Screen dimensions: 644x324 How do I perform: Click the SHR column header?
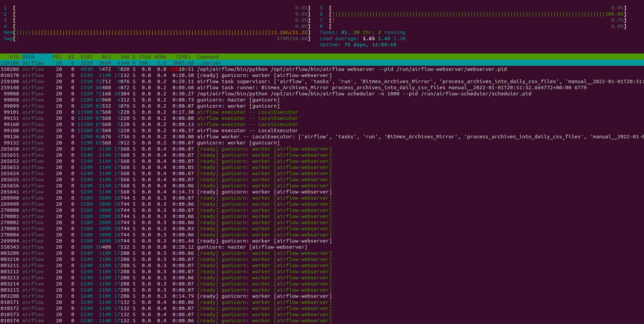125,57
